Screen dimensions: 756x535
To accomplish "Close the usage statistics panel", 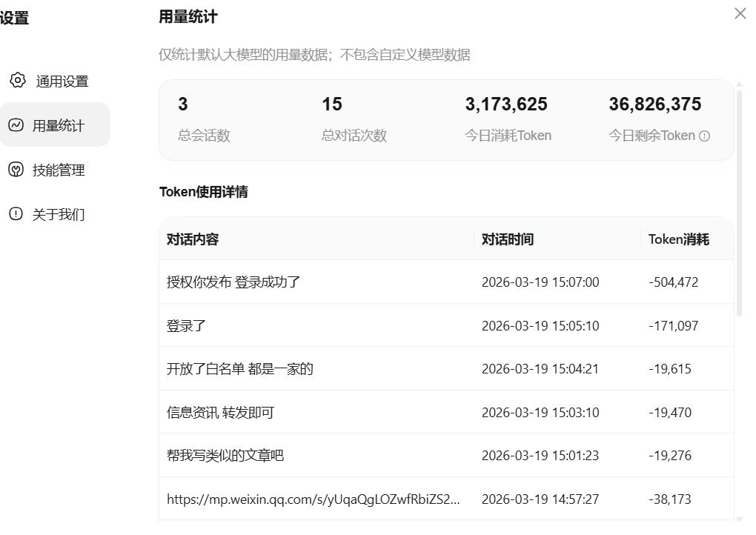I will pyautogui.click(x=739, y=13).
